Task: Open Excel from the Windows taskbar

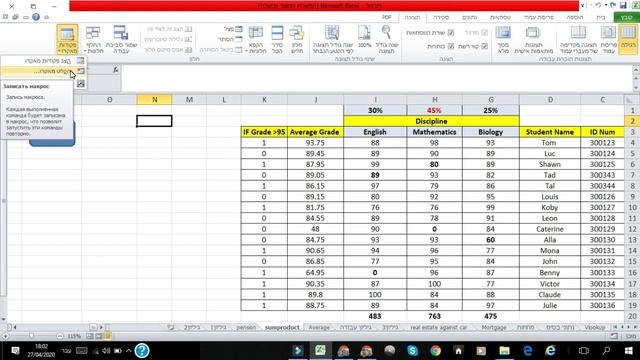Action: tap(320, 350)
